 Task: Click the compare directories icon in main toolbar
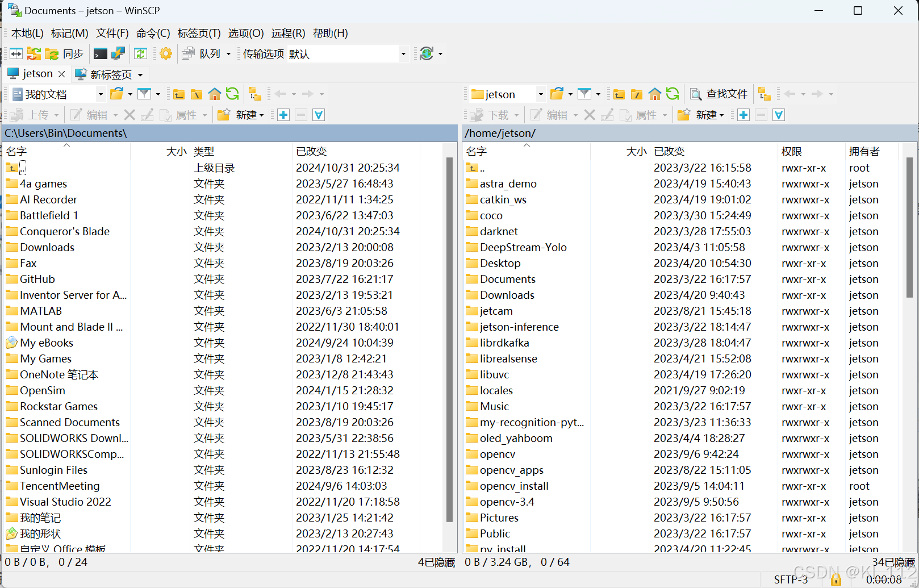pyautogui.click(x=16, y=54)
